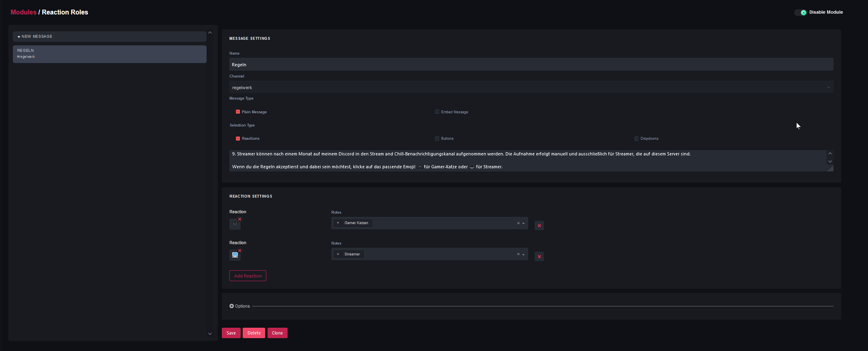Image resolution: width=868 pixels, height=351 pixels.
Task: Remove the Gamer Katzen role tag
Action: (x=338, y=223)
